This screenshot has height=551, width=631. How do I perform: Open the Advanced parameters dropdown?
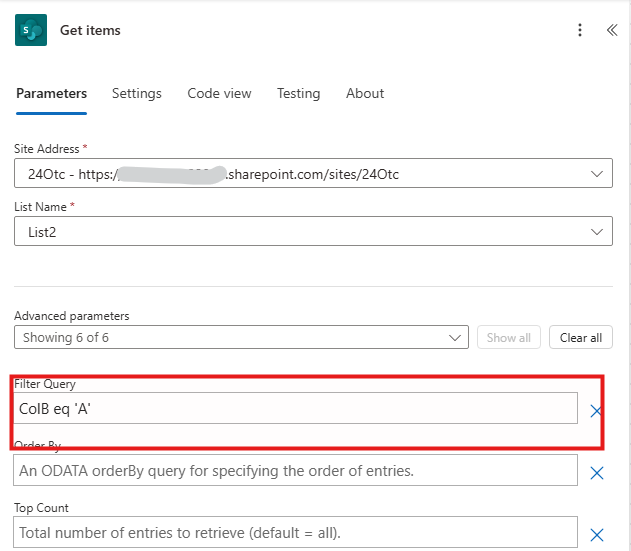pos(241,337)
